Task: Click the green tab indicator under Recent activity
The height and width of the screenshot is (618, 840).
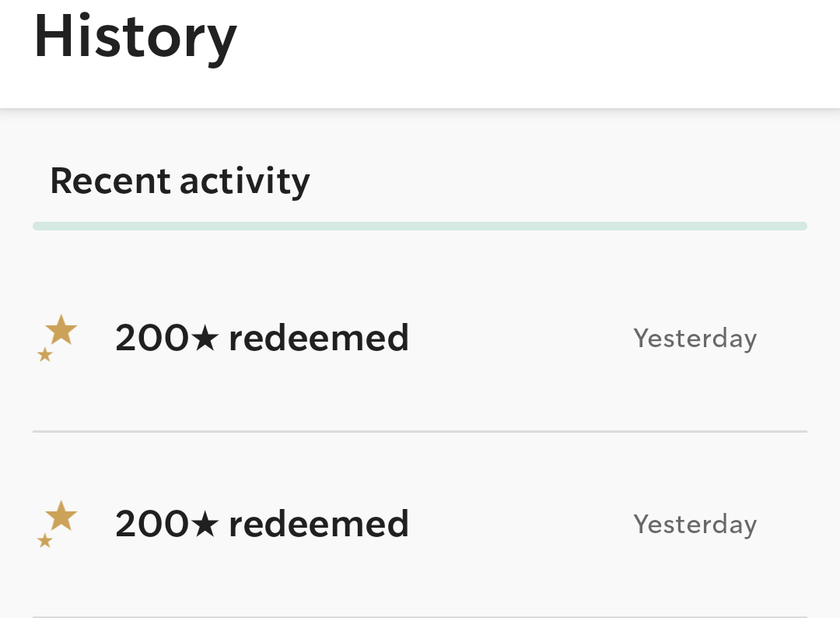Action: 420,226
